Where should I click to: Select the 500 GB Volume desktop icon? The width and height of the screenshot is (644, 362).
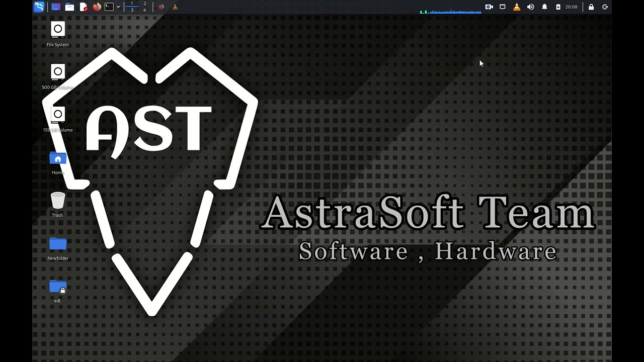click(58, 77)
